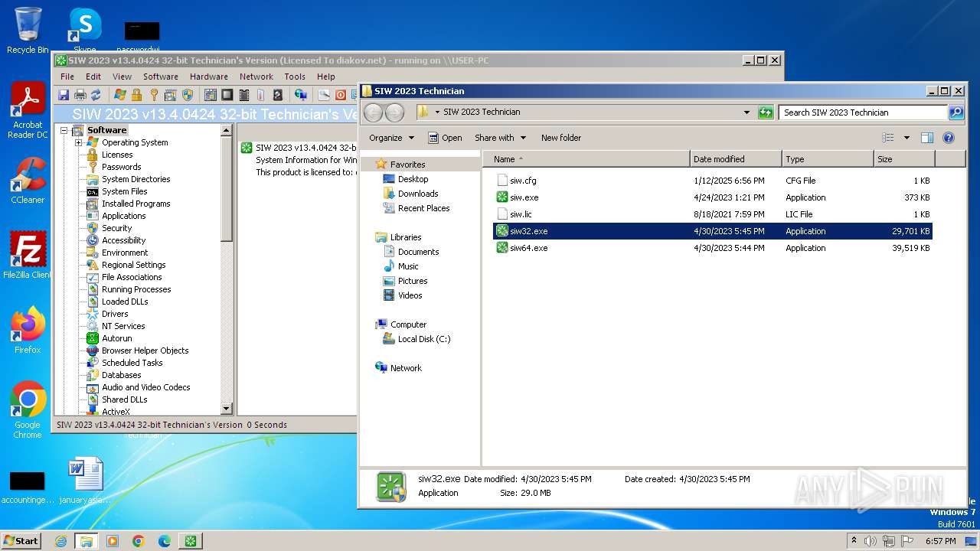Click the red Shutdown toolbar icon
The height and width of the screenshot is (551, 980).
tap(341, 95)
